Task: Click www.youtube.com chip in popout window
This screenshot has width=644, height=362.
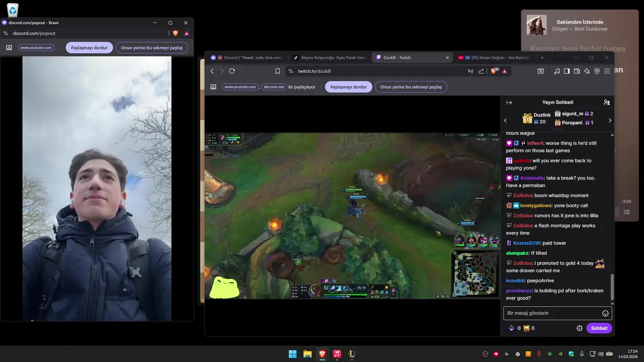Action: tap(36, 48)
